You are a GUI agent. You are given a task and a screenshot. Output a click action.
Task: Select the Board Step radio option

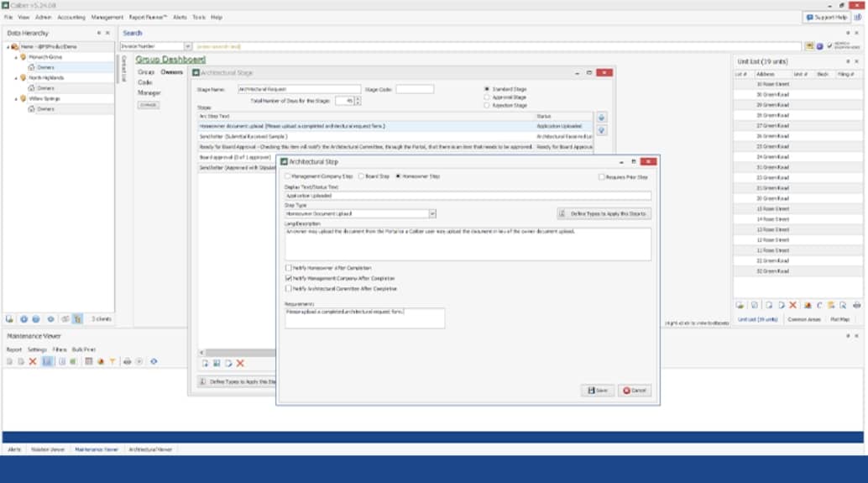tap(361, 176)
